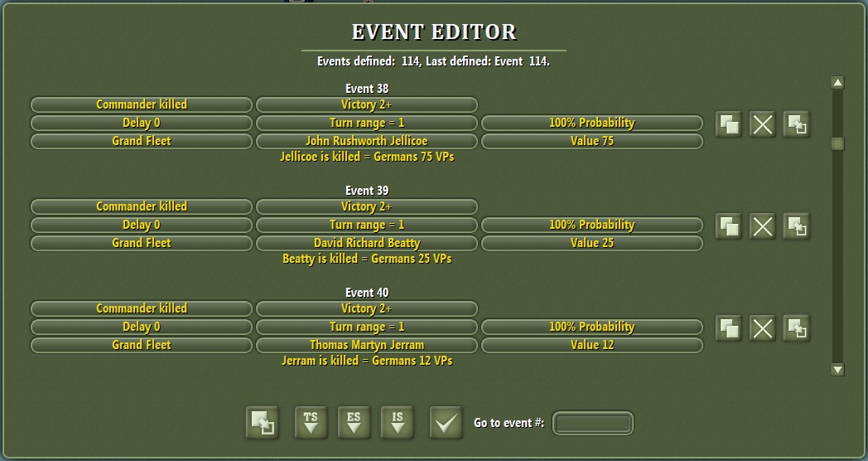Click the IS down-arrow button
The width and height of the screenshot is (868, 461).
398,423
